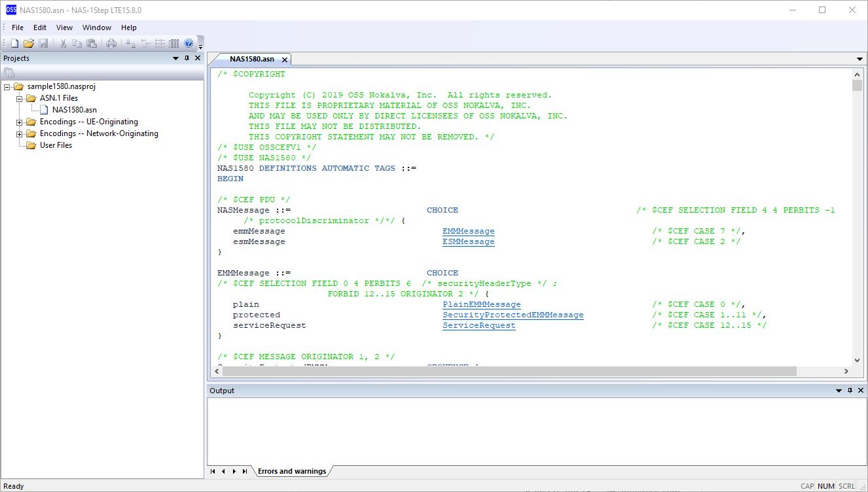Screen dimensions: 868x492
Task: Click the NUM indicator in status bar
Action: pos(826,486)
